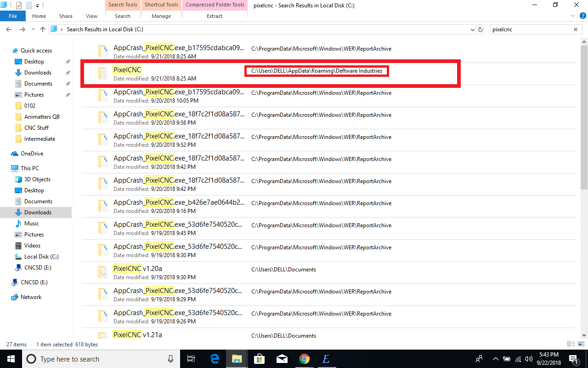Screen dimensions: 588x368
Task: Open Microsoft Store from taskbar
Action: 259,359
